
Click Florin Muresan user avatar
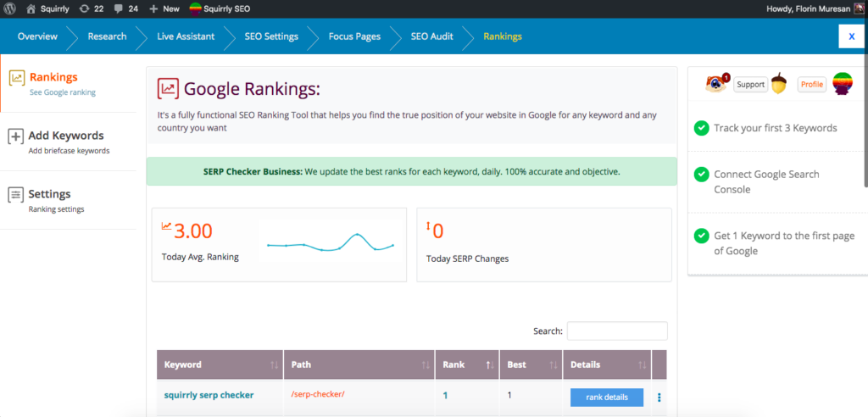(x=858, y=8)
